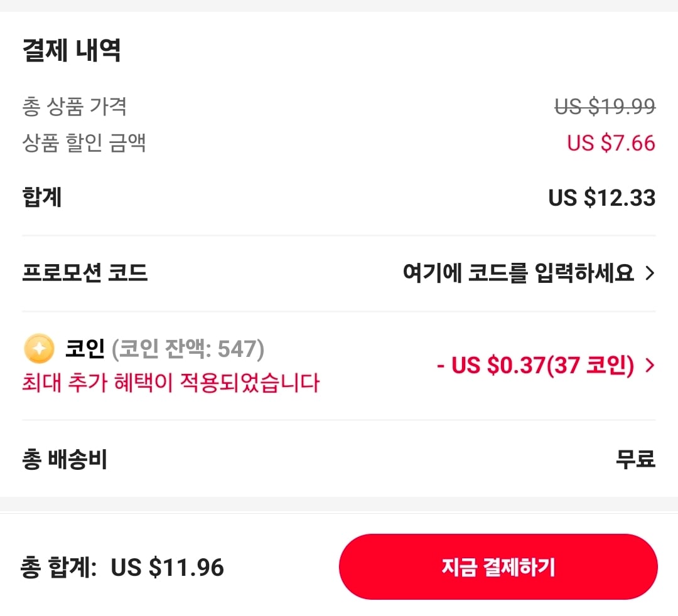Tap the 무료 free shipping value
The image size is (678, 616).
pos(635,460)
